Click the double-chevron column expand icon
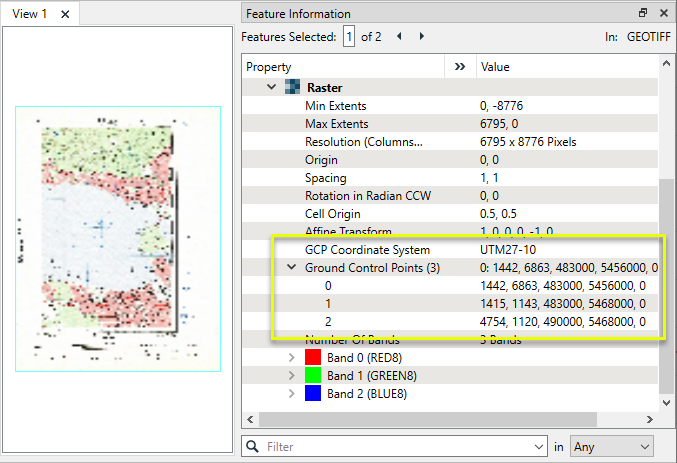The height and width of the screenshot is (463, 677). 460,67
